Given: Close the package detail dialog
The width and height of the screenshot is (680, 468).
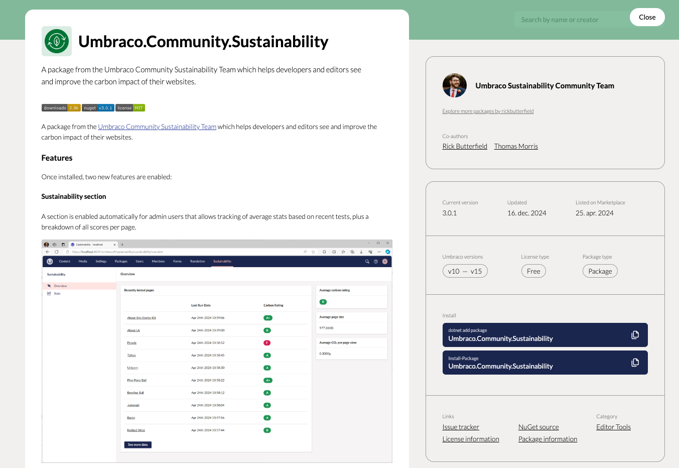Looking at the screenshot, I should click(x=647, y=17).
